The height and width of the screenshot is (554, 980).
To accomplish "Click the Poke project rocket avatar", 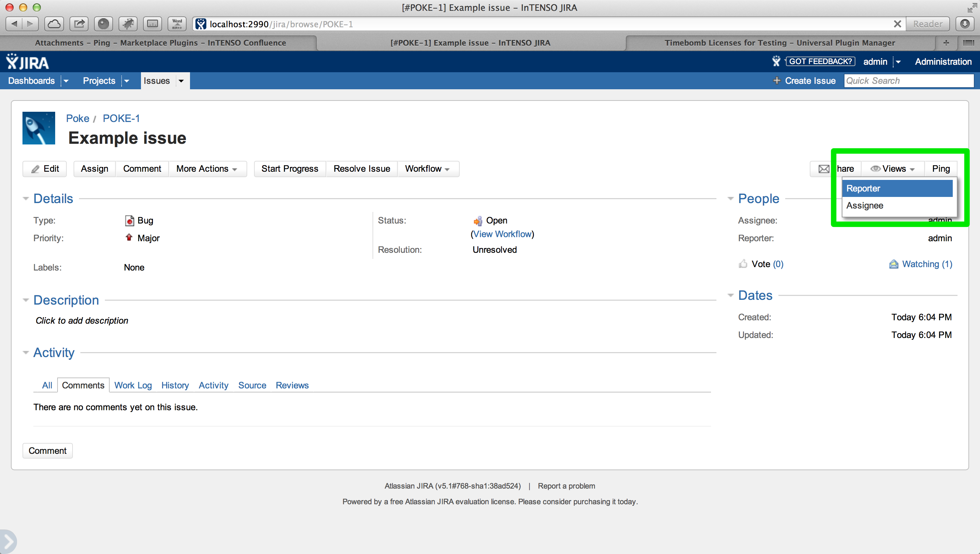I will [x=39, y=128].
